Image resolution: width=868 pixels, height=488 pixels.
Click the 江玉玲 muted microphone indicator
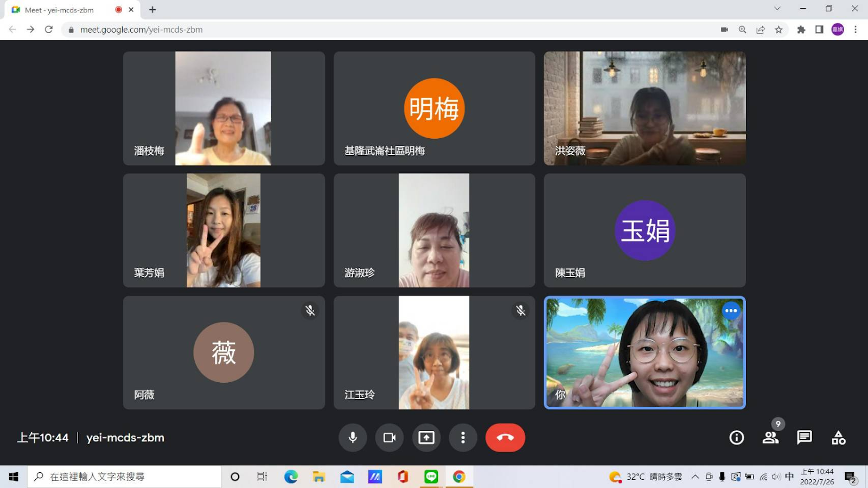click(x=520, y=311)
